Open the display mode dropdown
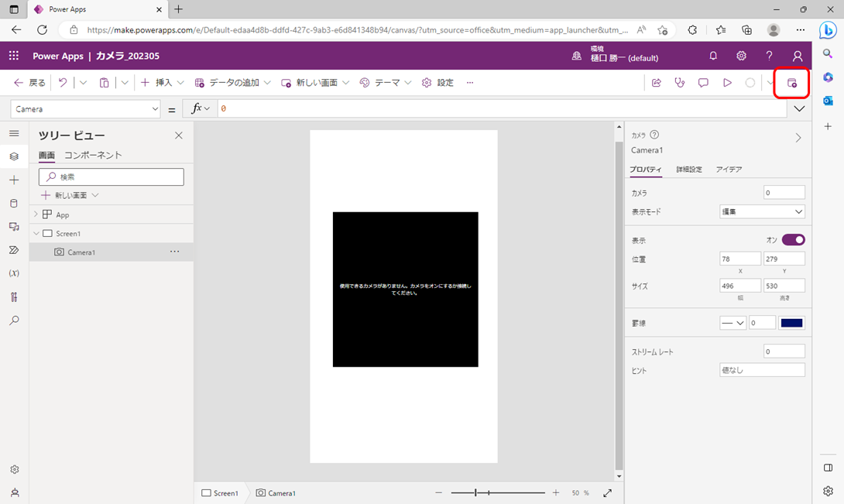 (x=762, y=211)
